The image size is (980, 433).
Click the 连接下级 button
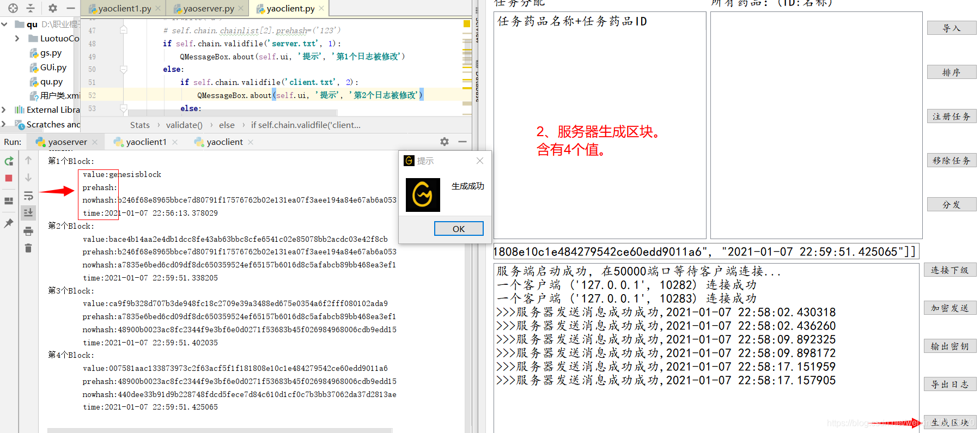point(950,270)
